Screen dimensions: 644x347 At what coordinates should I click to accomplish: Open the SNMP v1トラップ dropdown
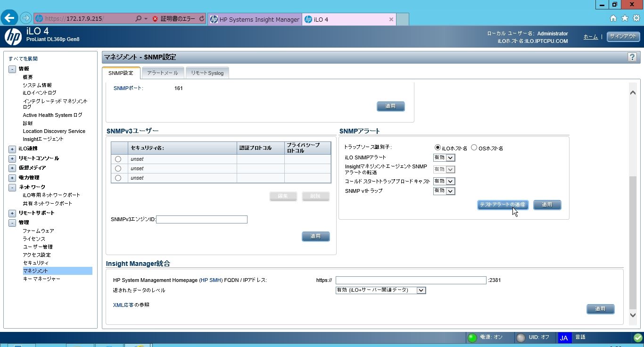coord(444,191)
